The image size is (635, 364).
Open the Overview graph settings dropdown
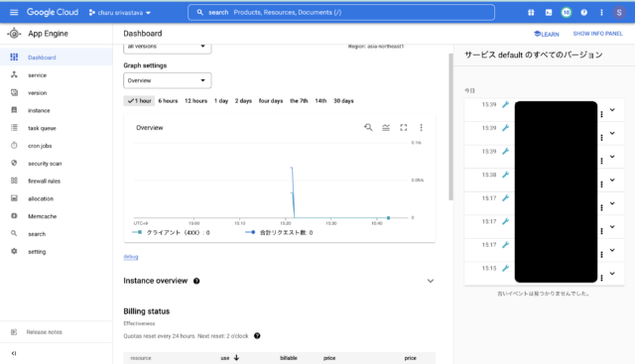pyautogui.click(x=168, y=80)
